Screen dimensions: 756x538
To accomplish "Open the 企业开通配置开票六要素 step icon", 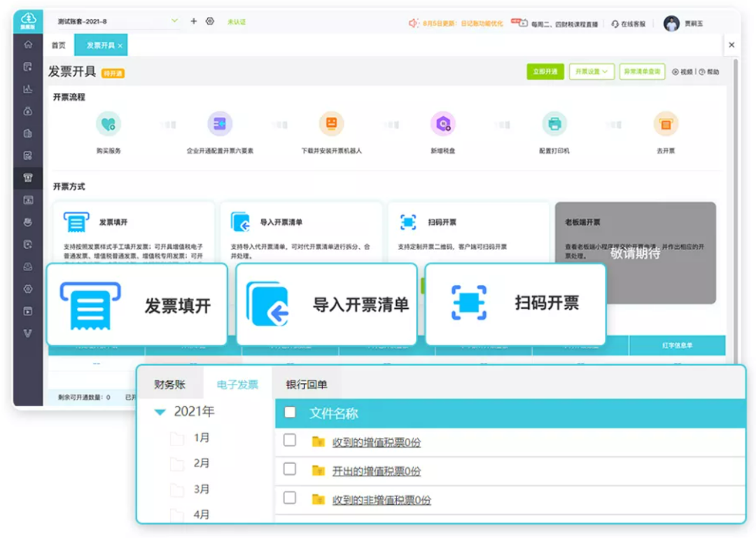I will pos(219,123).
